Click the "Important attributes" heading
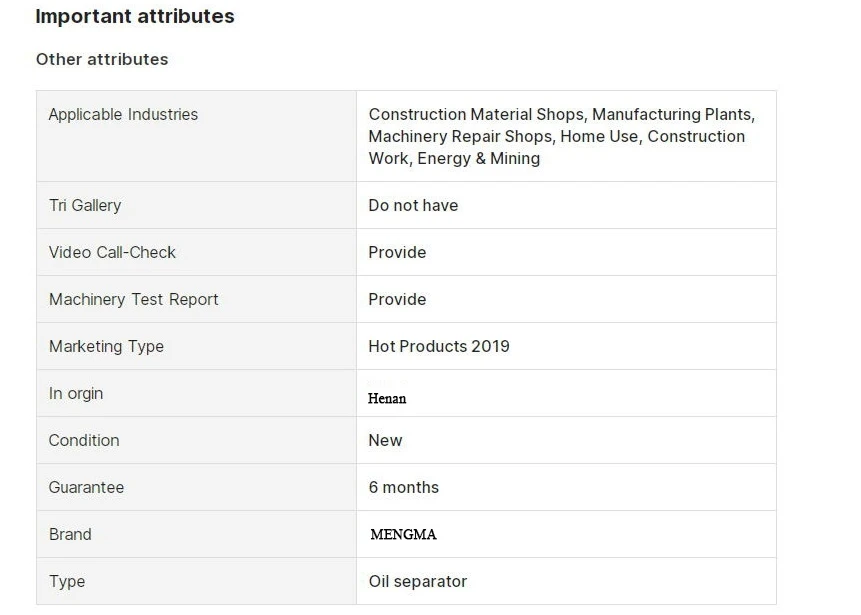Viewport: 861px width, 615px height. tap(135, 16)
